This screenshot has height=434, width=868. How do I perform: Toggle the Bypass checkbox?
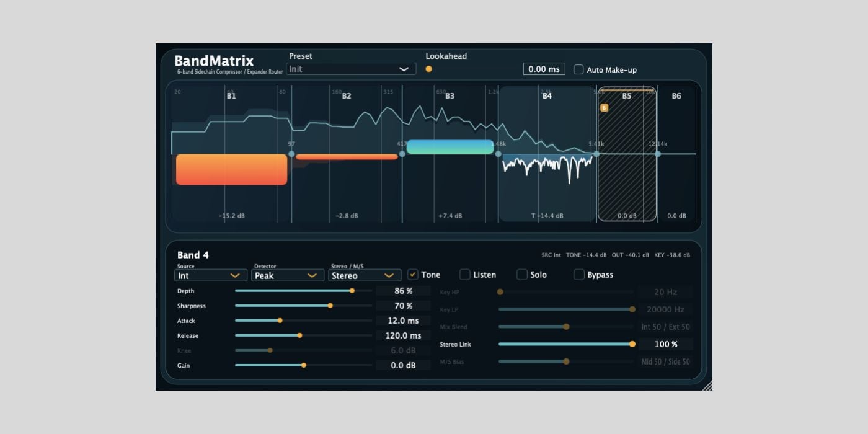(579, 275)
